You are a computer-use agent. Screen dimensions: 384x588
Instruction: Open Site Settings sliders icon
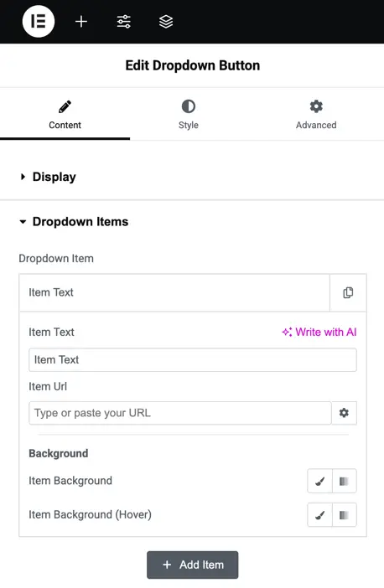pos(123,22)
